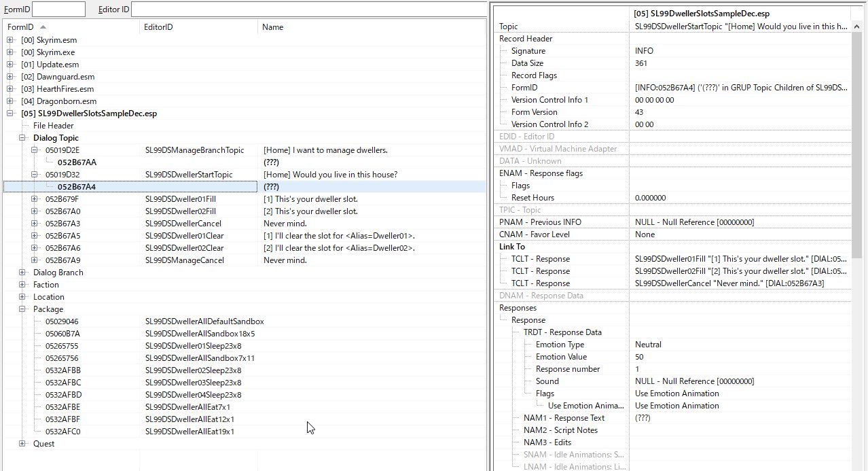
Task: Expand the Quest group
Action: pos(22,444)
